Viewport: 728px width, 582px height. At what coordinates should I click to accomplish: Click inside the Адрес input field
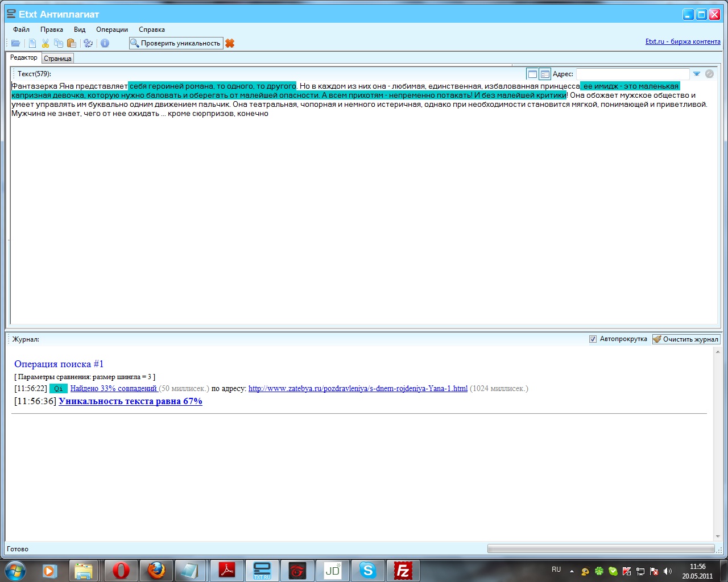click(x=632, y=74)
